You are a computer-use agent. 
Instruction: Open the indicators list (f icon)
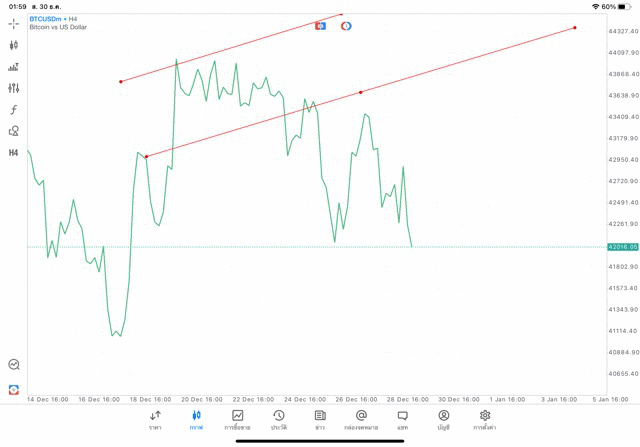pyautogui.click(x=14, y=110)
